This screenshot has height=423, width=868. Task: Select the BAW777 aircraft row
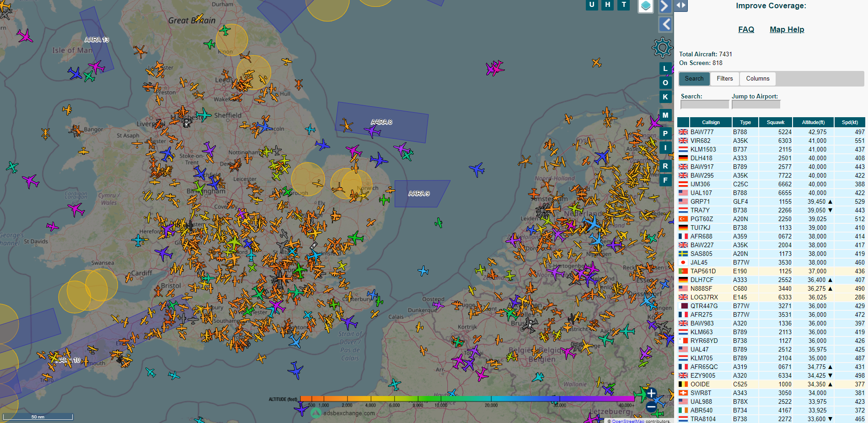point(771,132)
